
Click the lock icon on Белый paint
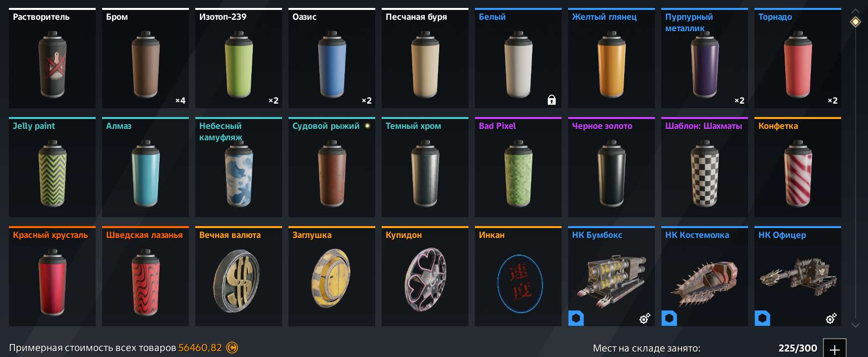tap(551, 100)
